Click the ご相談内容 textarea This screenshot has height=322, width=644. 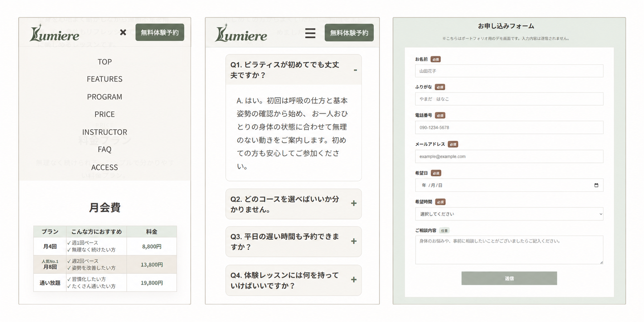coord(509,250)
